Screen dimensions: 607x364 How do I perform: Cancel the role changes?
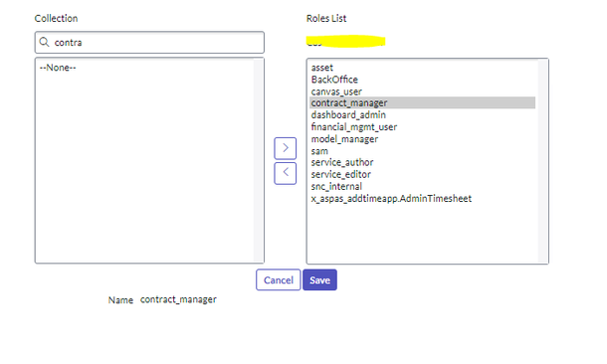[x=278, y=279]
